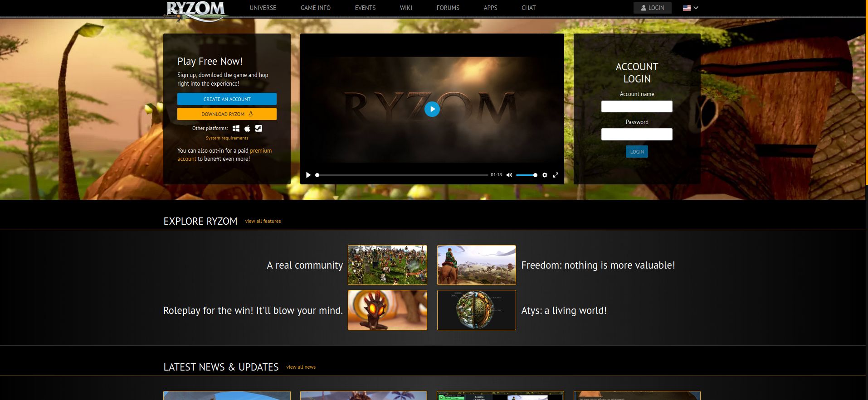Expand the language flag dropdown

click(x=690, y=8)
